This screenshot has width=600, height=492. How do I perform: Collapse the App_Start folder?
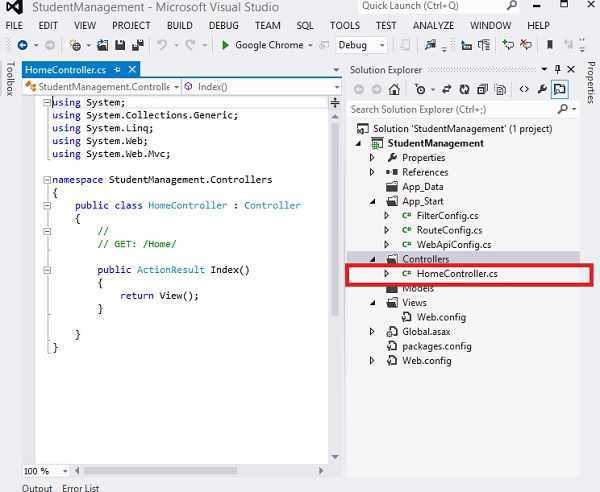click(372, 201)
